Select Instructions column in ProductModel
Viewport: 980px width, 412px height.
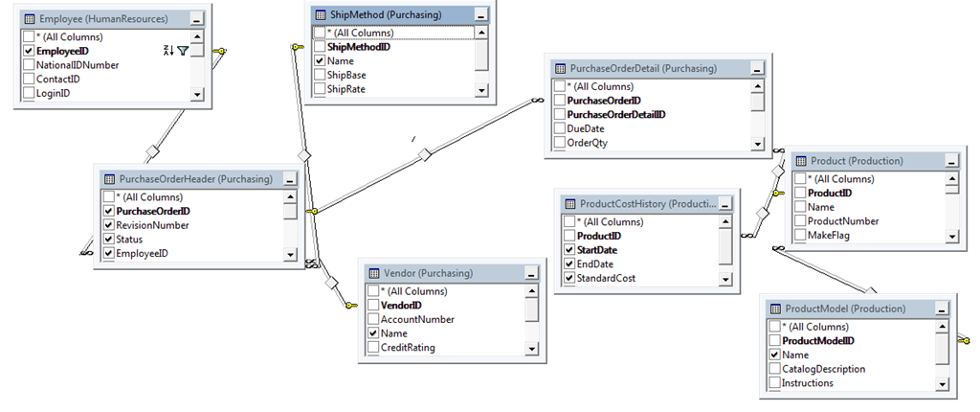(808, 382)
